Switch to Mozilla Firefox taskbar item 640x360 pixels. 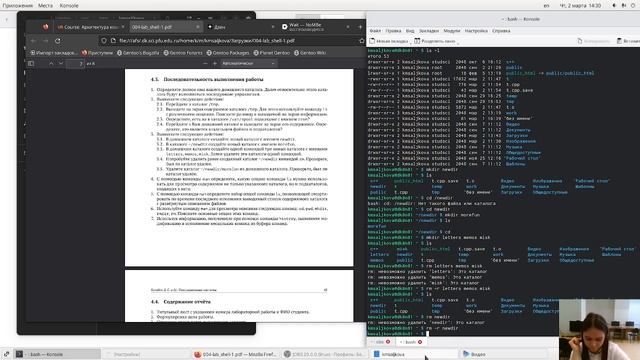[236, 354]
